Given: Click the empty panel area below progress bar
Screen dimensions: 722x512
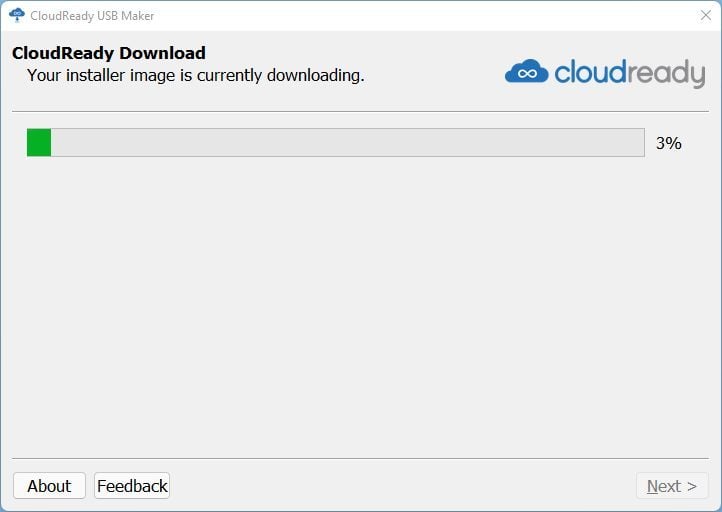Looking at the screenshot, I should point(360,306).
